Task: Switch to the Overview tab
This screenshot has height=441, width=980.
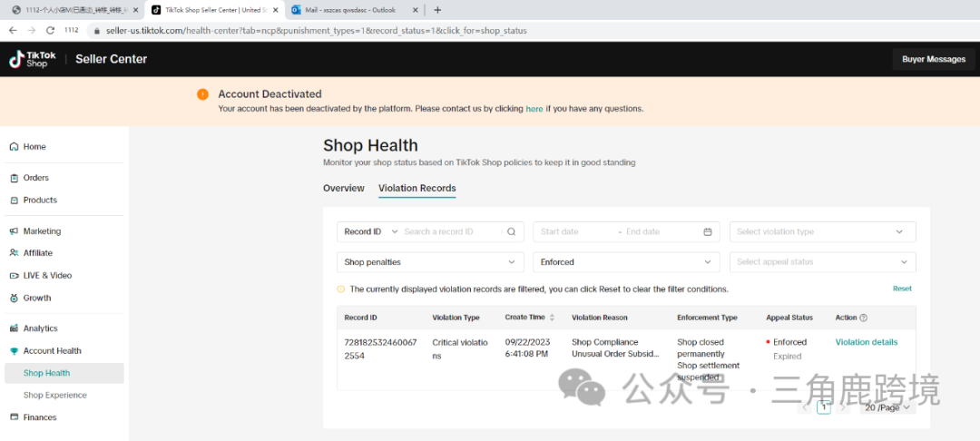Action: click(344, 188)
